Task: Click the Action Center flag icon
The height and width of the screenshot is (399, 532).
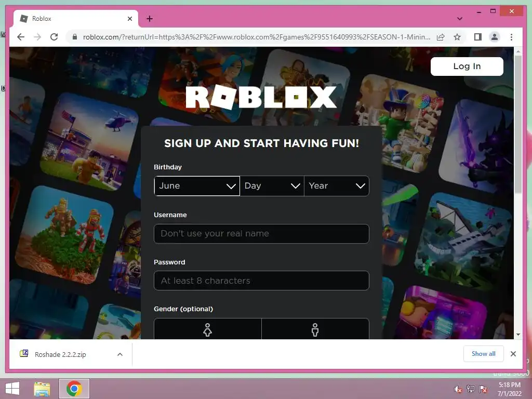Action: (x=483, y=389)
